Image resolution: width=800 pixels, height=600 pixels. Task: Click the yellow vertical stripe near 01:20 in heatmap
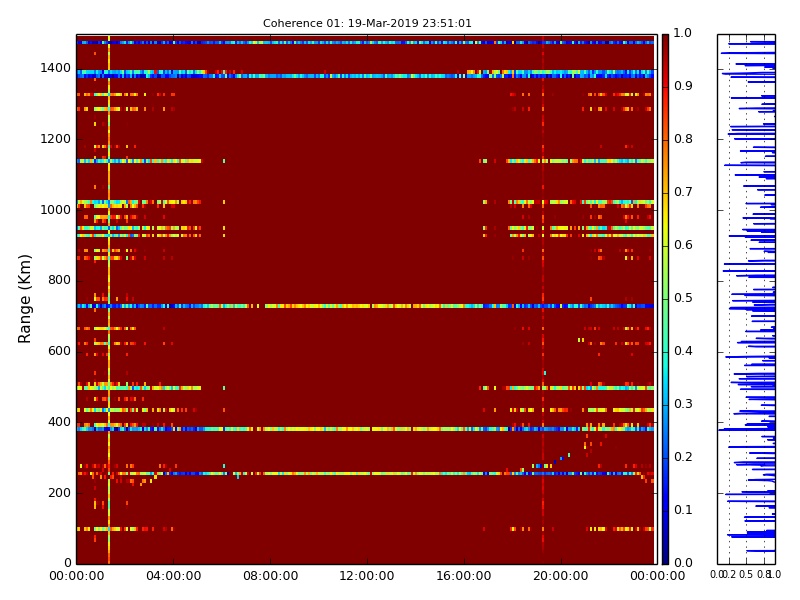[x=109, y=299]
